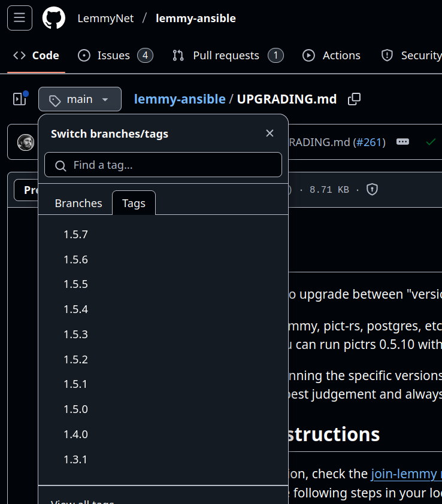Open the Security tab

point(411,55)
